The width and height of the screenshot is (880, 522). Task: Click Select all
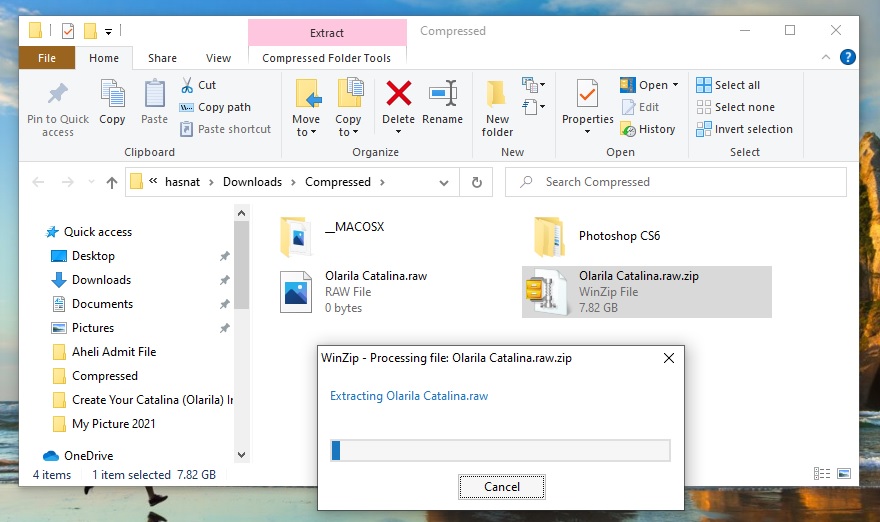click(728, 85)
